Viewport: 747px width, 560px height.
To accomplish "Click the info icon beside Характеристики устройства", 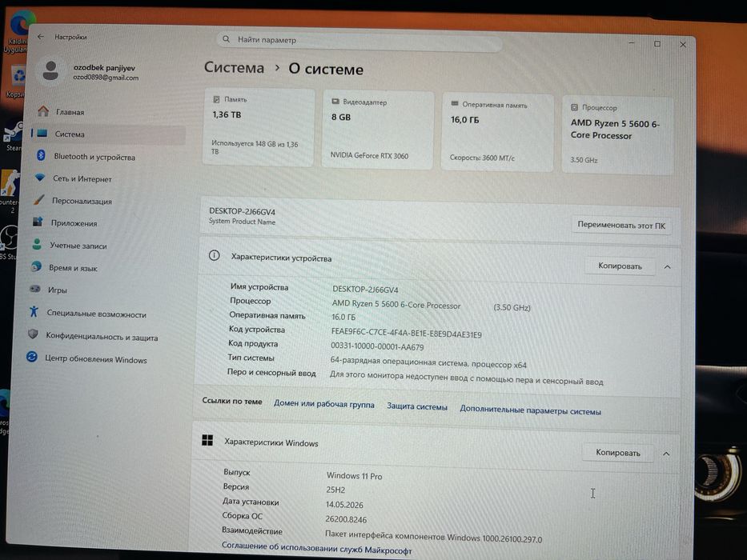I will point(215,256).
